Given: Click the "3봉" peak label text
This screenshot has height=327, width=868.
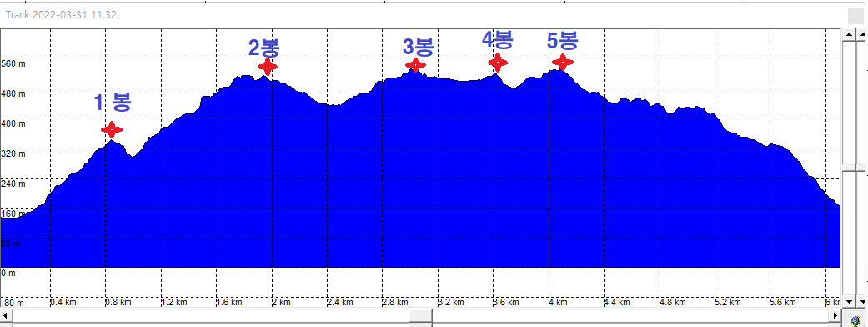Looking at the screenshot, I should pyautogui.click(x=418, y=46).
